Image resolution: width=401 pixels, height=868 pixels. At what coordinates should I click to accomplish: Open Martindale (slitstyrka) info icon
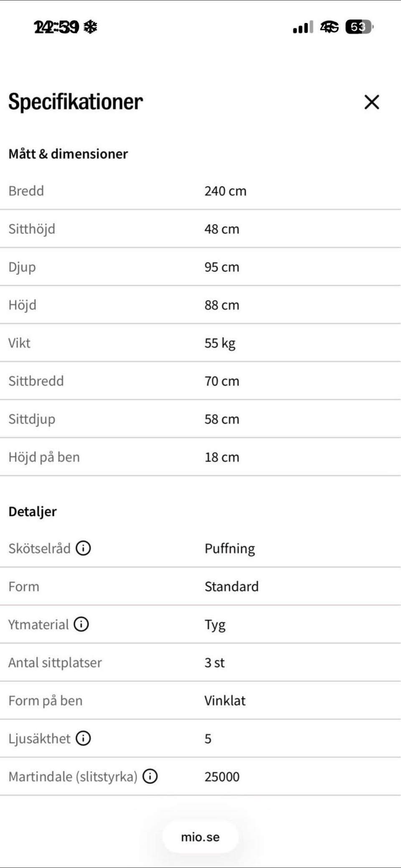150,777
